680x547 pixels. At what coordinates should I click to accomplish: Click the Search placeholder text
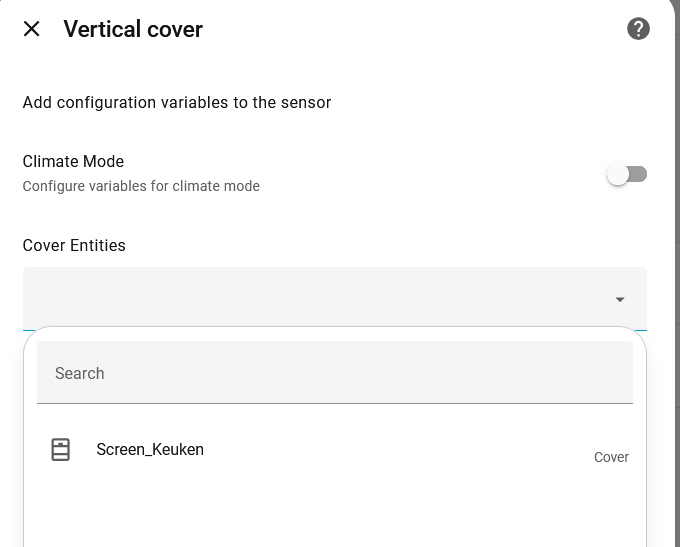(x=80, y=373)
